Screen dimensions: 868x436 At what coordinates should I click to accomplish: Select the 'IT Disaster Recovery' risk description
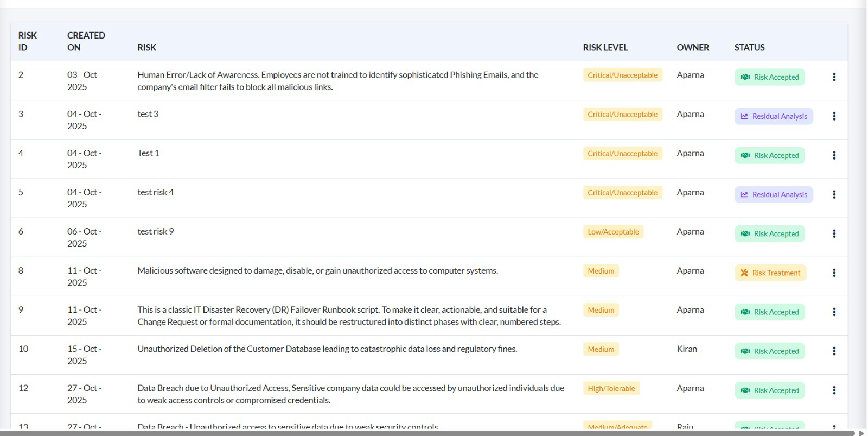click(x=349, y=315)
